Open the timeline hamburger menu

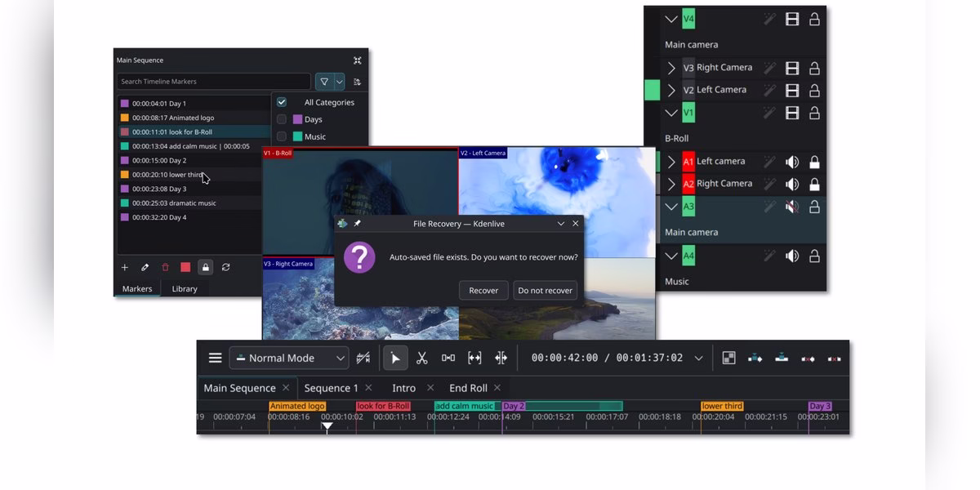(215, 358)
